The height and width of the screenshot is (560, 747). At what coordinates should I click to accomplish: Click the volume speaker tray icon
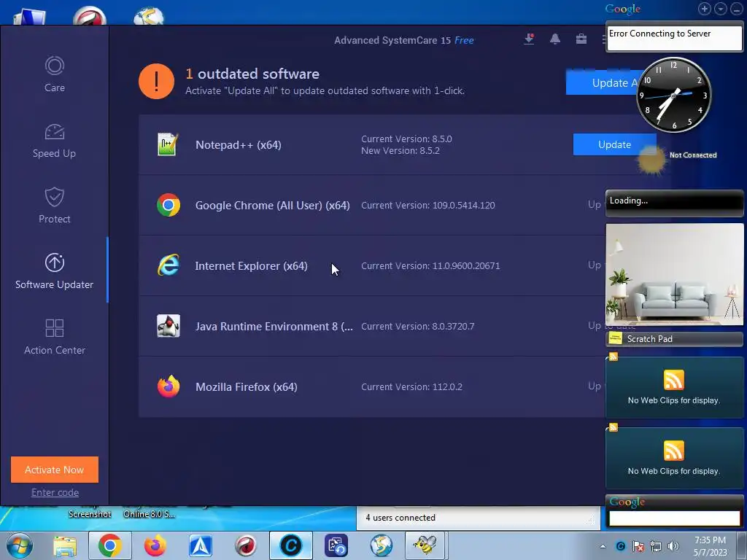click(673, 546)
